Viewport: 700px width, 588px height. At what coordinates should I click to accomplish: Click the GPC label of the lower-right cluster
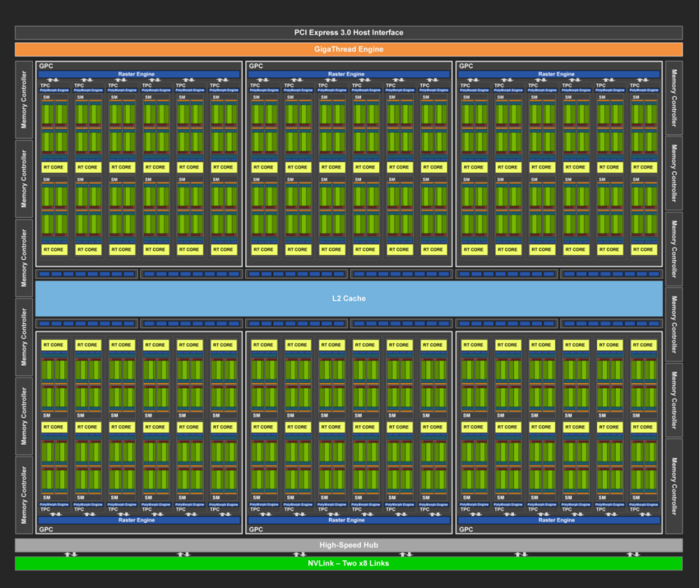466,529
